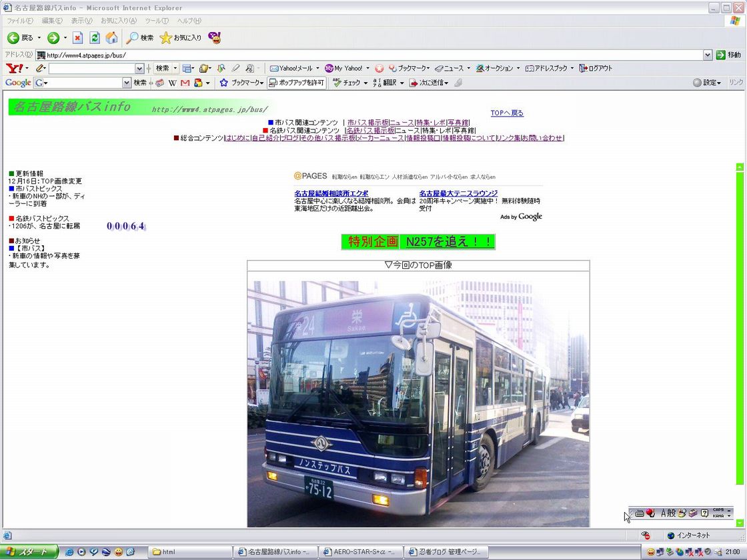Go to the Home page icon

pyautogui.click(x=111, y=37)
